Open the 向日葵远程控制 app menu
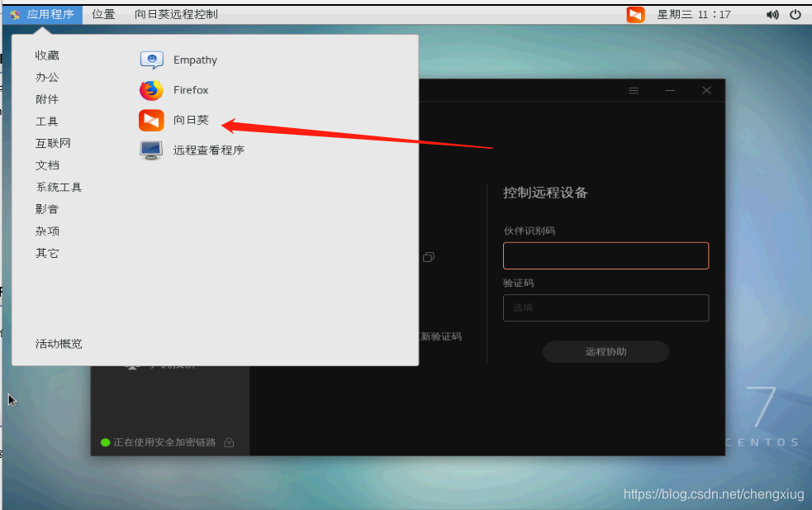Viewport: 812px width, 510px height. coord(176,15)
